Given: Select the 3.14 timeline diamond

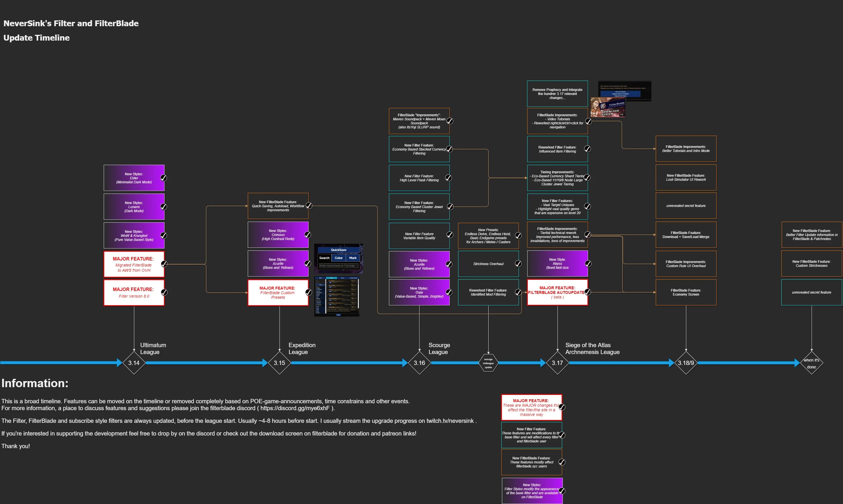Looking at the screenshot, I should (x=134, y=363).
